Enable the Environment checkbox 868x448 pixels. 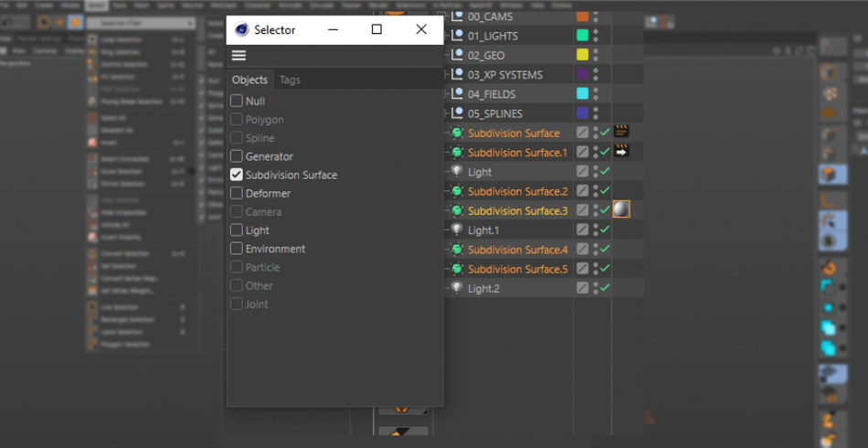point(237,249)
